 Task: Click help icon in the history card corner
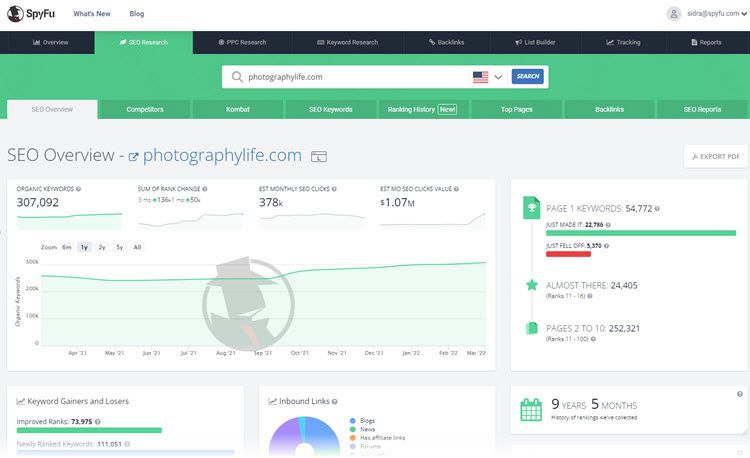[739, 394]
